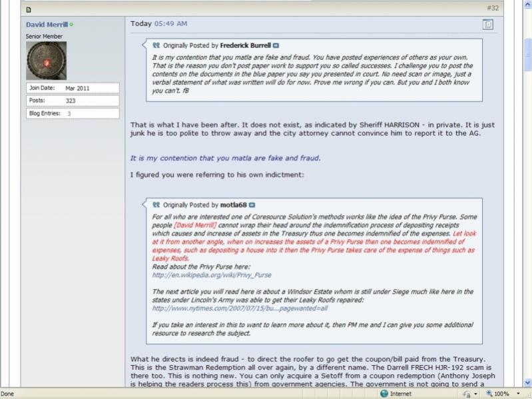Viewport: 532px width, 399px height.
Task: Click the vertical scrollbar up arrow
Action: point(526,4)
